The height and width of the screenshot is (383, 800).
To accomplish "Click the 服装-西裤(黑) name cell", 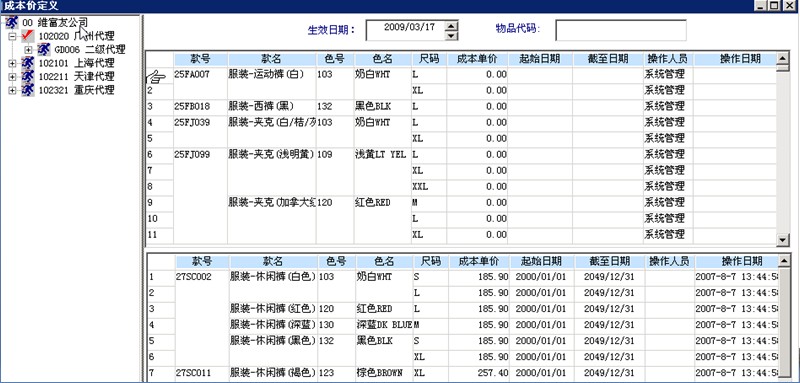I will pos(272,107).
